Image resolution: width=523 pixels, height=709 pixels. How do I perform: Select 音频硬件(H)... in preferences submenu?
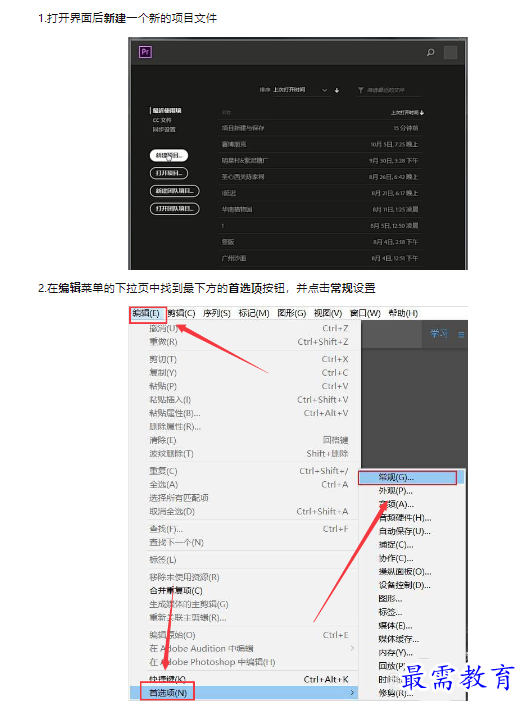click(x=411, y=518)
